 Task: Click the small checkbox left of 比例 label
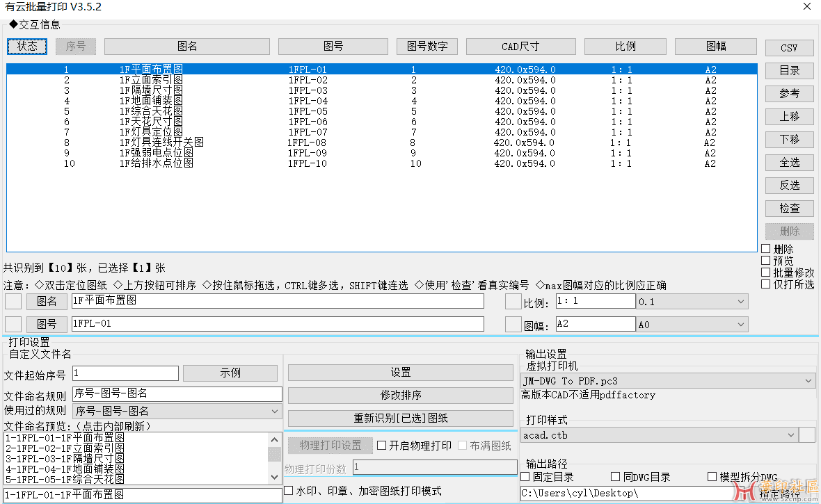pos(513,302)
